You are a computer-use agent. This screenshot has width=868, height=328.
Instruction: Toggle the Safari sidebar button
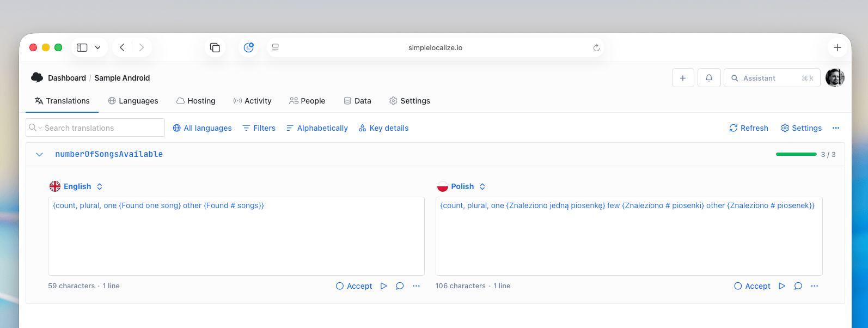[x=82, y=48]
